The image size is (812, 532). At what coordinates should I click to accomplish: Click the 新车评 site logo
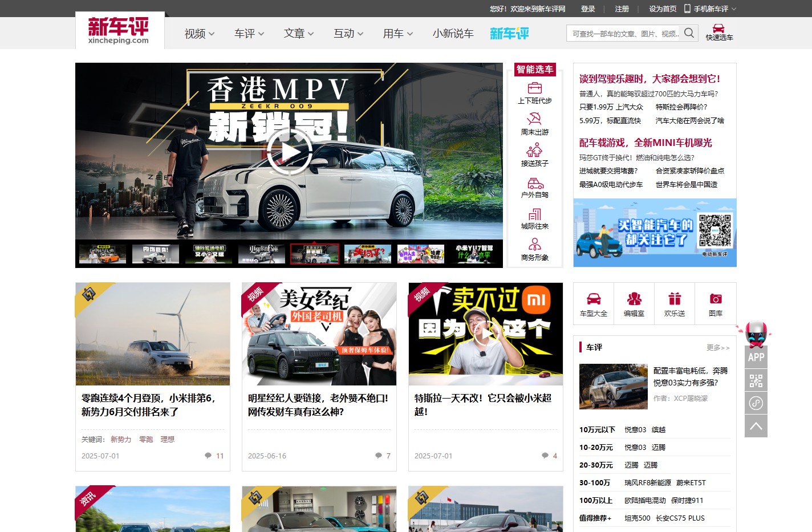(x=119, y=30)
